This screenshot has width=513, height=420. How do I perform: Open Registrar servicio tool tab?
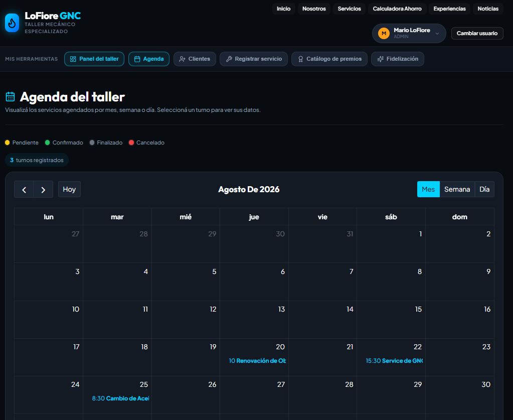254,59
